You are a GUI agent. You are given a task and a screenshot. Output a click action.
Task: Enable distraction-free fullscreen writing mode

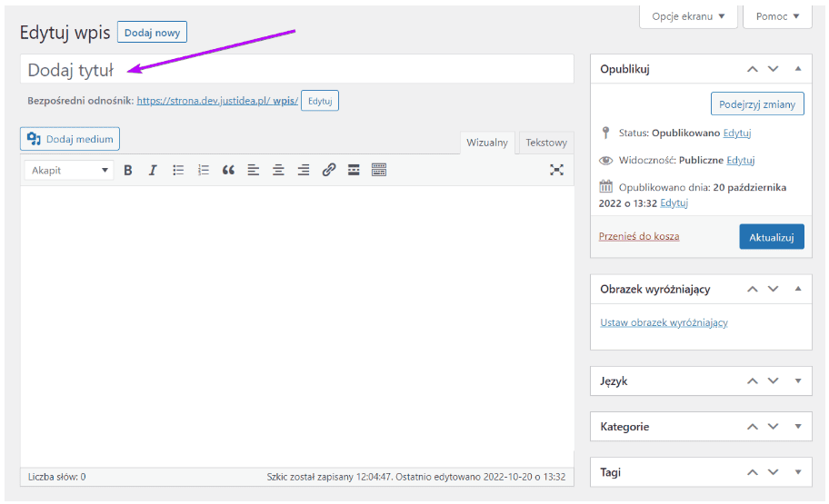[556, 170]
